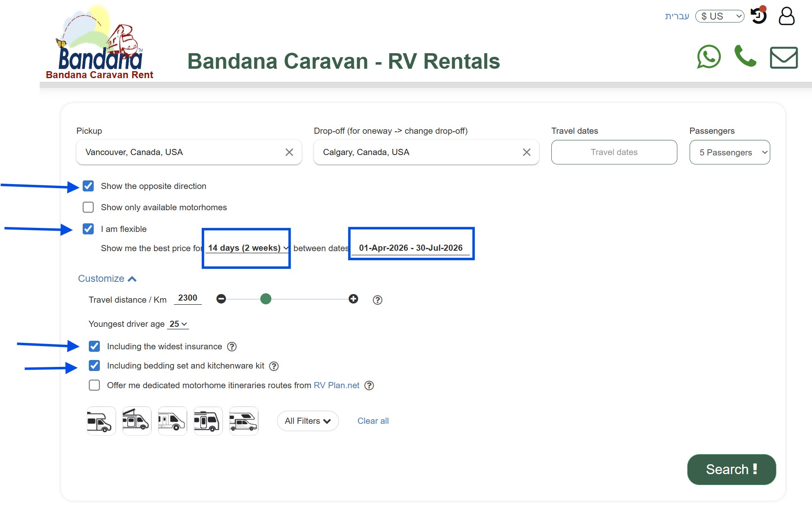Image resolution: width=812 pixels, height=506 pixels.
Task: Select the first motorhome type filter icon
Action: [x=101, y=421]
